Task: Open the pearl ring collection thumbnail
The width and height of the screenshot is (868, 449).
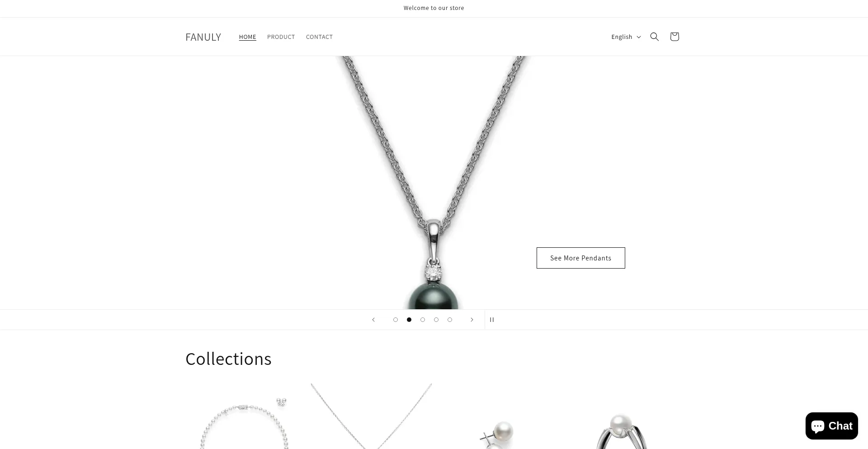Action: [x=623, y=416]
